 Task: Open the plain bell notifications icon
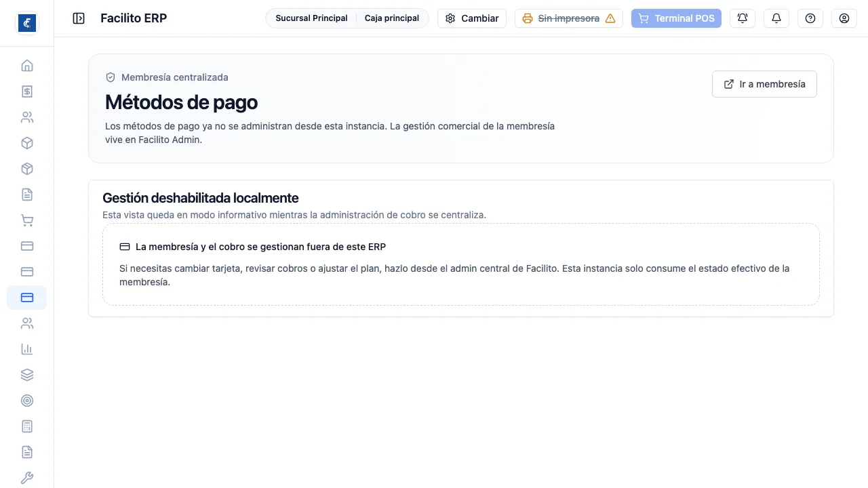776,18
